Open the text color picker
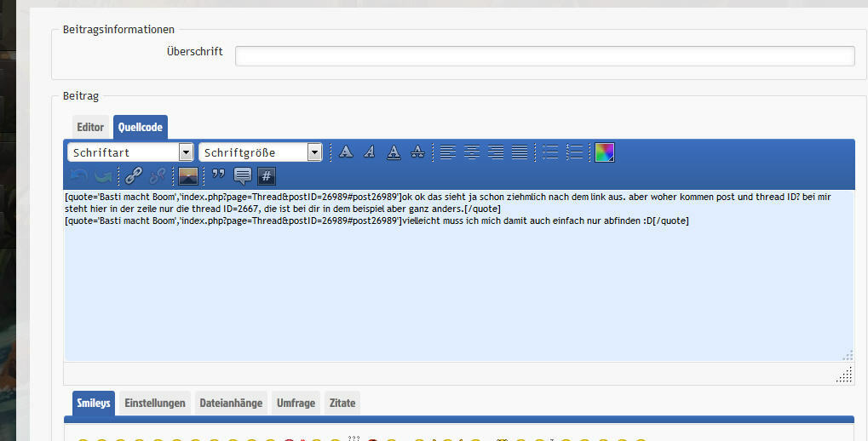 [604, 152]
